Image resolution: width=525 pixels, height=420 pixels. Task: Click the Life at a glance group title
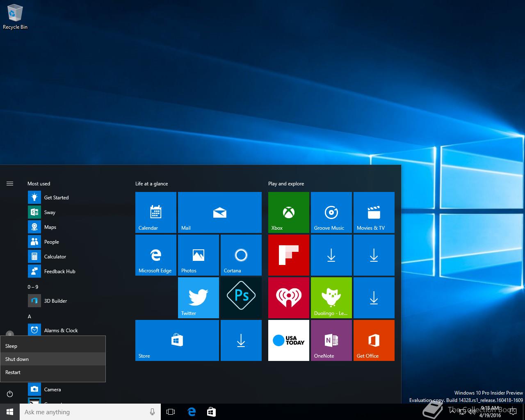151,184
